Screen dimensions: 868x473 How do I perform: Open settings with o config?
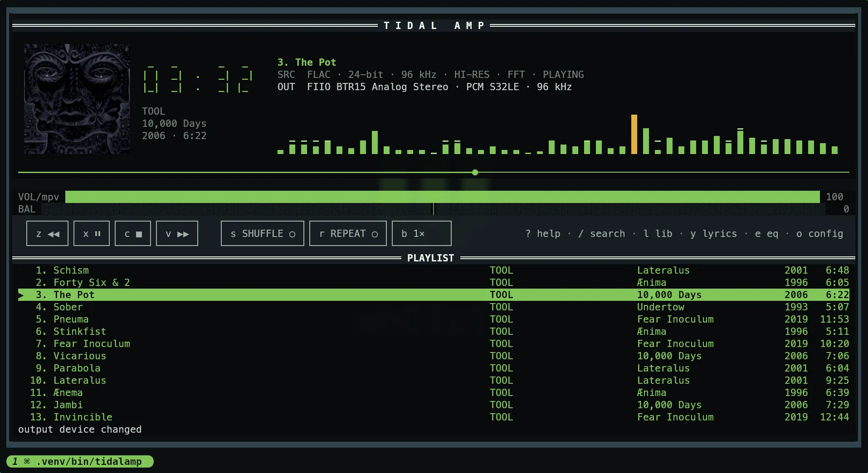pyautogui.click(x=820, y=234)
